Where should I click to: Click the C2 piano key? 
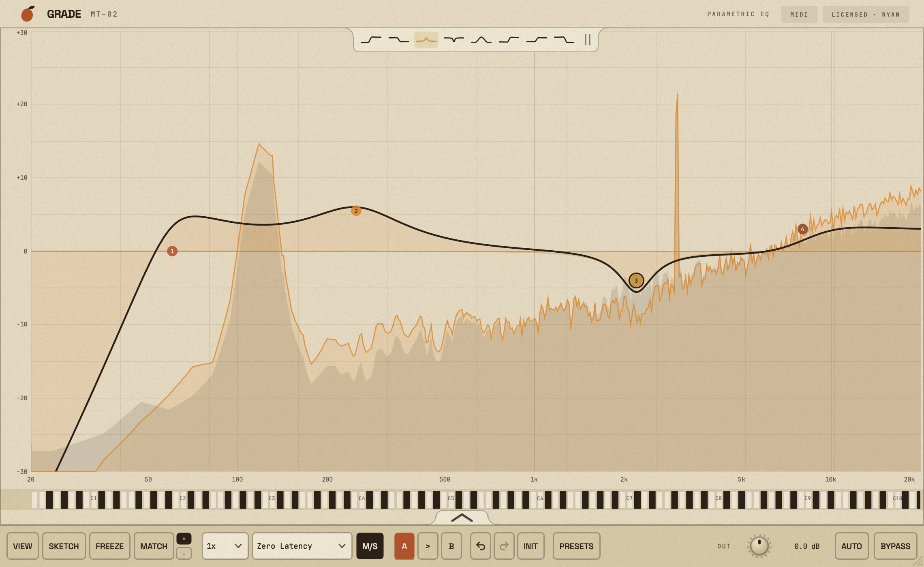[183, 500]
